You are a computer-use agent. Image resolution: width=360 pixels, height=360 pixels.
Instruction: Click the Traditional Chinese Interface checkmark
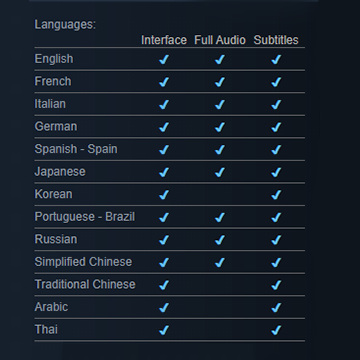164,285
